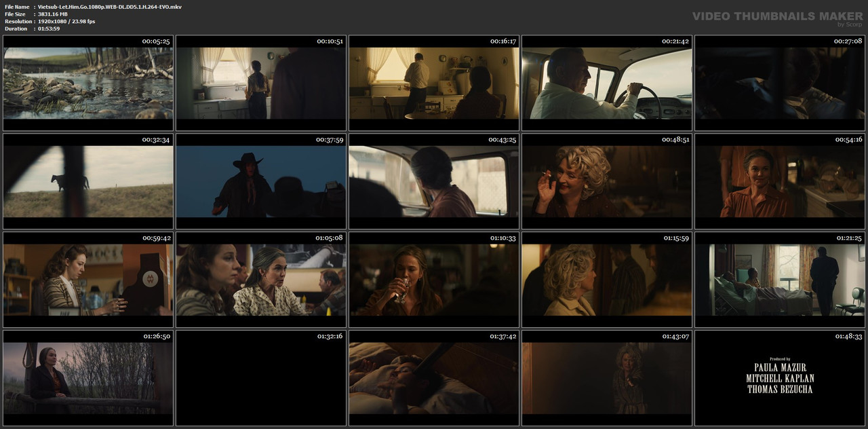Select the kitchen window thumbnail at 00:10:51

tap(261, 83)
